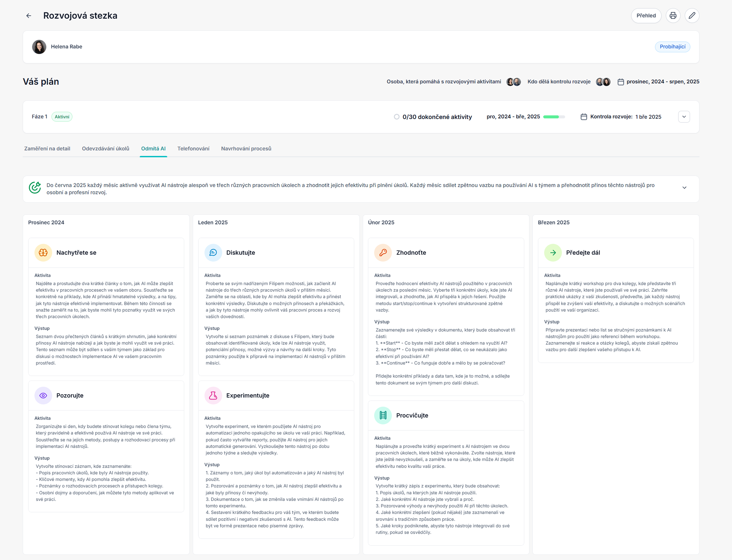Click the back arrow icon
This screenshot has height=560, width=732.
click(29, 16)
